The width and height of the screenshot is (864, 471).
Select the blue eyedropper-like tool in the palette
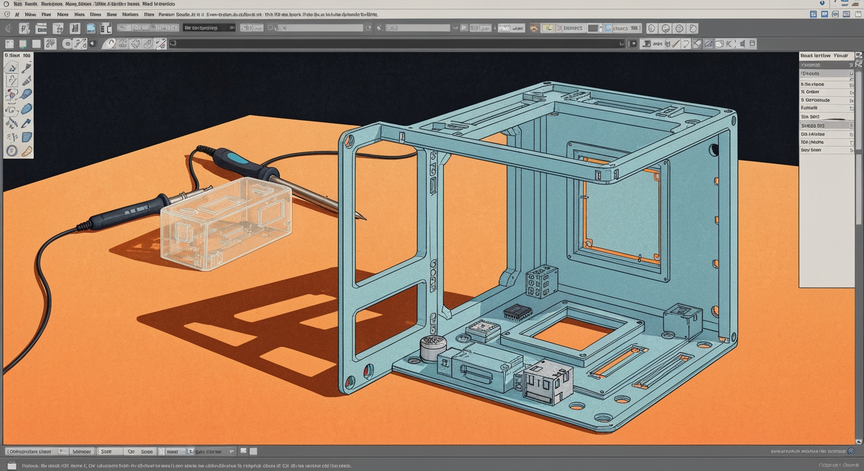click(x=26, y=123)
